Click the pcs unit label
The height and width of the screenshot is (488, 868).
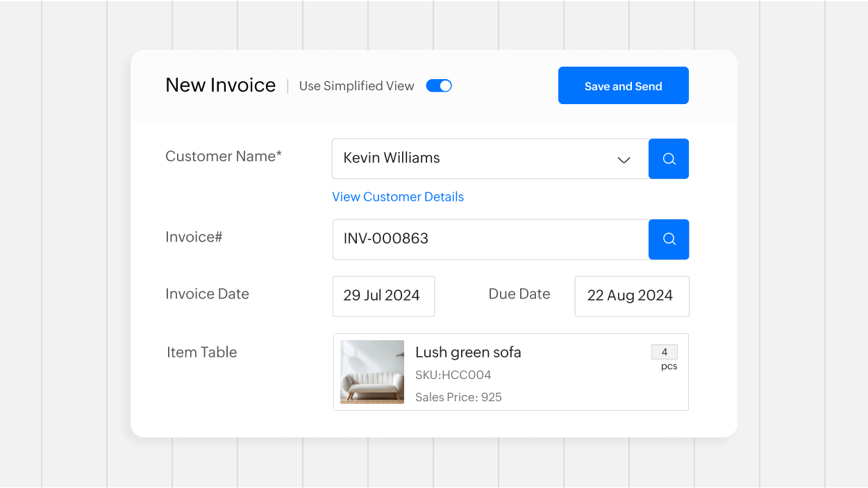point(669,367)
